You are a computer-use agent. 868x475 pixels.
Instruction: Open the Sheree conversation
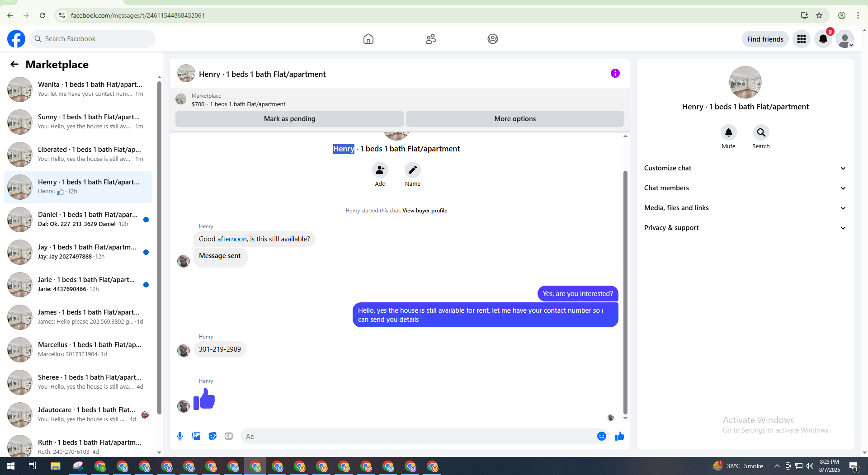click(78, 382)
